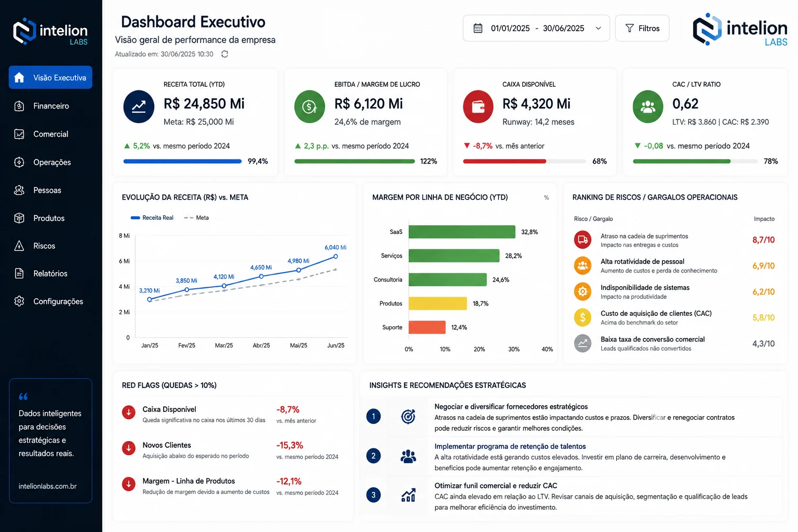798x532 pixels.
Task: Click the green people icon for CAC/LTV
Action: [648, 107]
